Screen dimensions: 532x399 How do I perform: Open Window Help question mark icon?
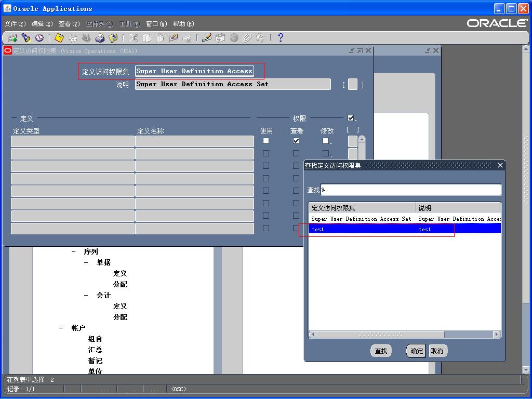click(280, 38)
